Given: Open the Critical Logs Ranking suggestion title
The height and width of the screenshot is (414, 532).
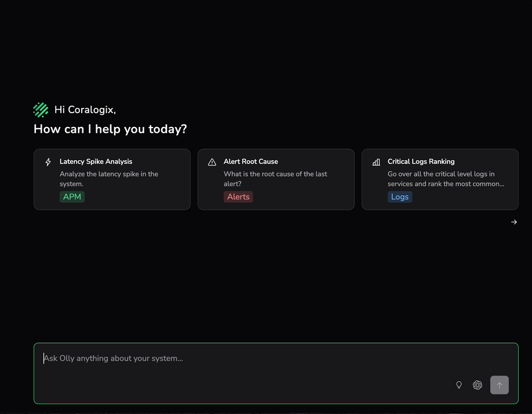Looking at the screenshot, I should tap(421, 162).
